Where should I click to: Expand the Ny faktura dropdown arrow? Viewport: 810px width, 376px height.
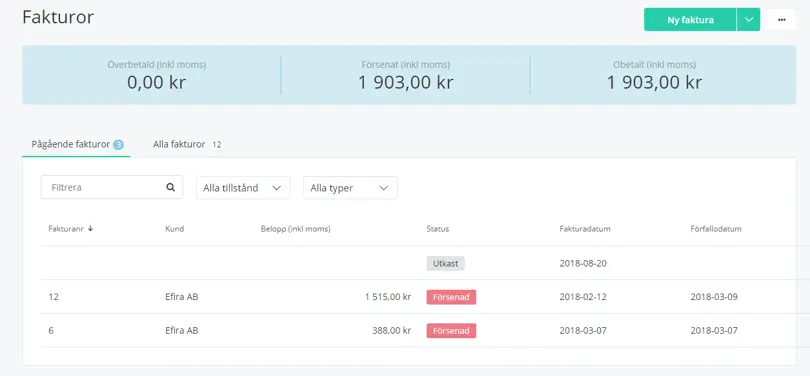click(x=749, y=20)
